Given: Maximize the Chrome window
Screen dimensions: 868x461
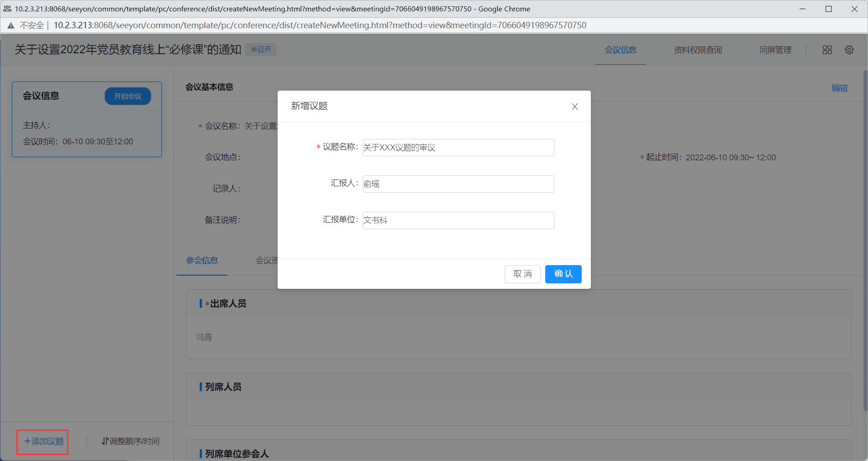Looking at the screenshot, I should pyautogui.click(x=828, y=9).
